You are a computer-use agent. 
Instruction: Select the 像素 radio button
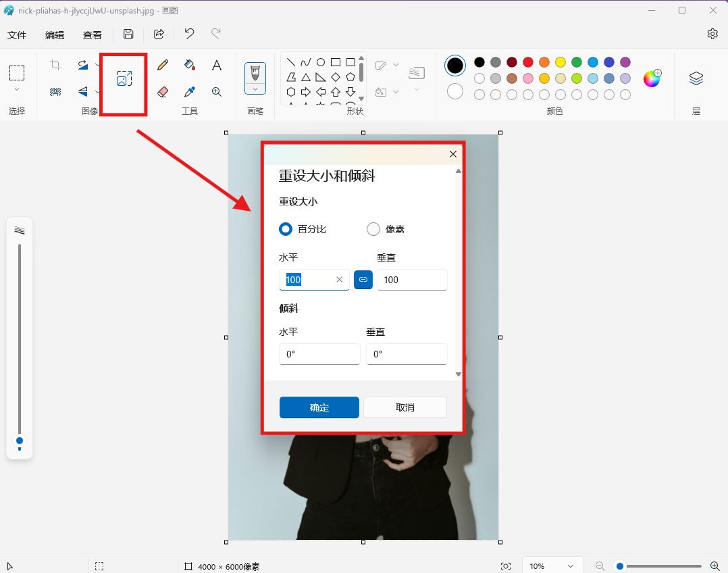373,229
